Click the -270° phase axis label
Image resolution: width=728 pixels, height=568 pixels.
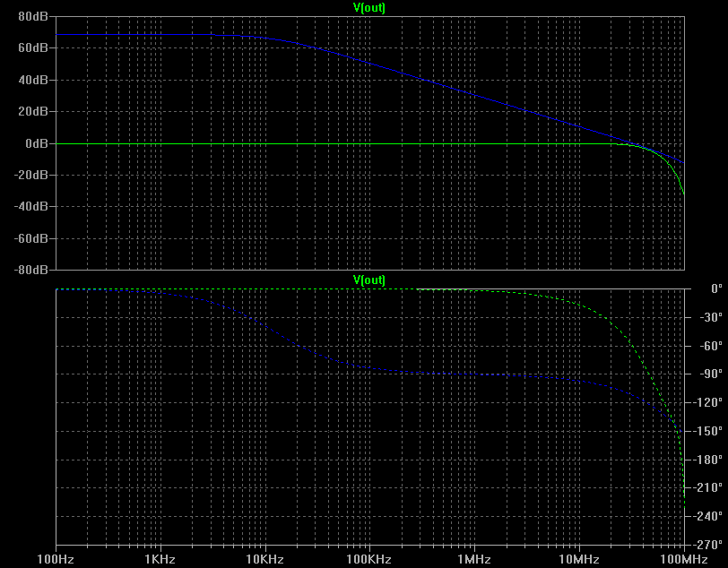(707, 545)
